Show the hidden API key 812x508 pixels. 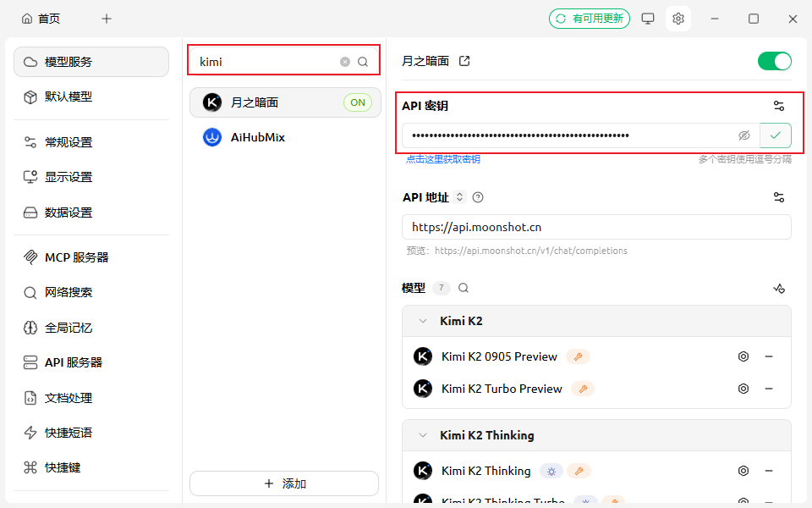(x=744, y=135)
